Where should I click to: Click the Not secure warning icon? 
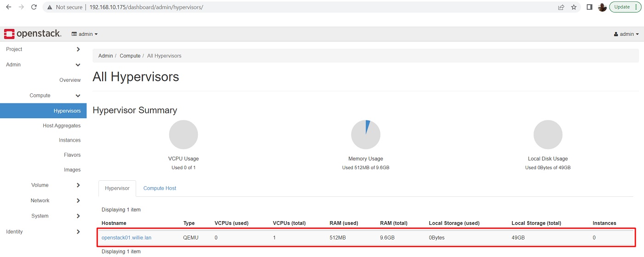(49, 7)
